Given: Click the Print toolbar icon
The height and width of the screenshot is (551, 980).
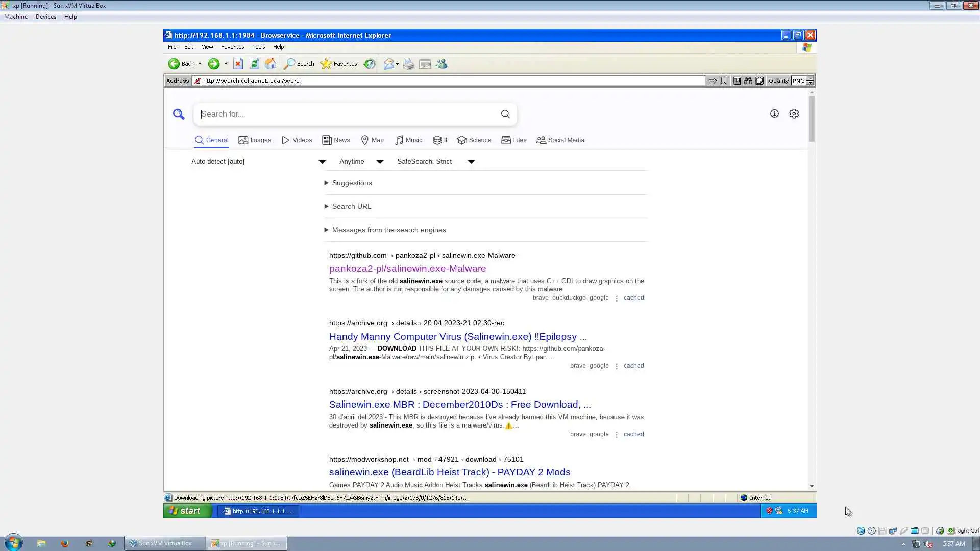Looking at the screenshot, I should [408, 64].
